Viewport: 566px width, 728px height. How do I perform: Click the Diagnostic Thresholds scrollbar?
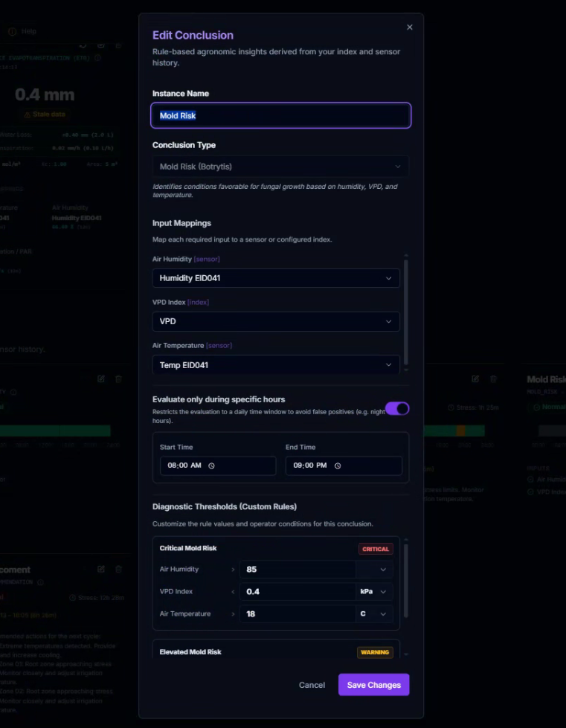406,580
